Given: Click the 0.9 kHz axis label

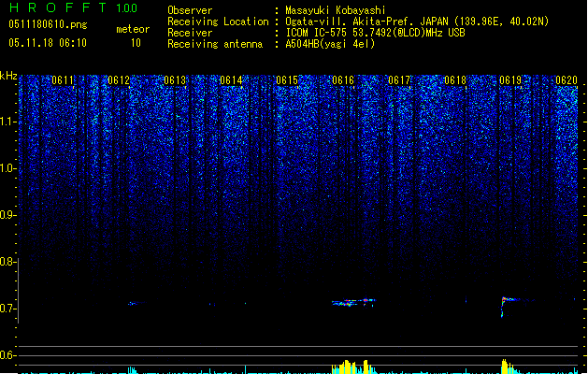Looking at the screenshot, I should [7, 215].
